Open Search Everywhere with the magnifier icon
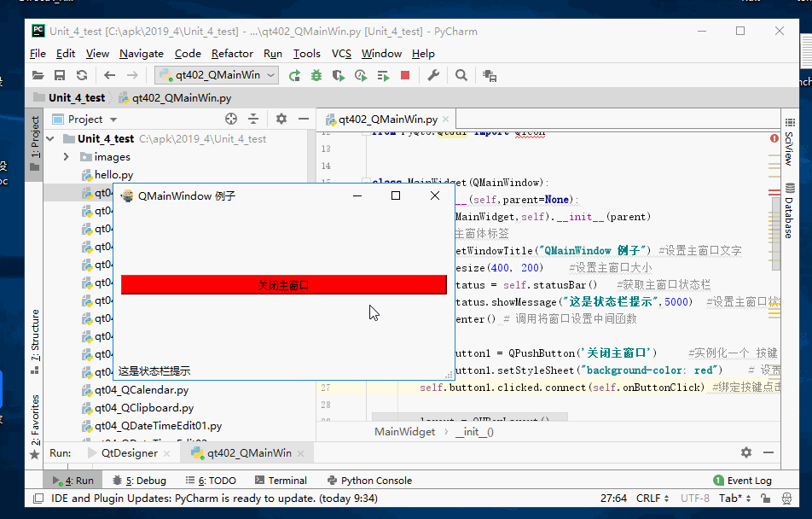The width and height of the screenshot is (812, 519). point(461,74)
